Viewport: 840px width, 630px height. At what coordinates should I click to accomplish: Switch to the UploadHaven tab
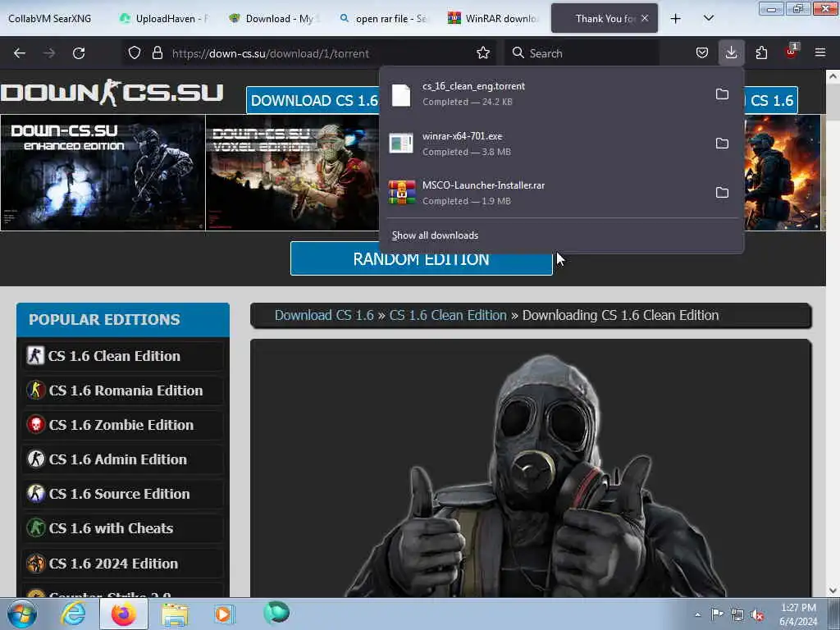click(163, 19)
